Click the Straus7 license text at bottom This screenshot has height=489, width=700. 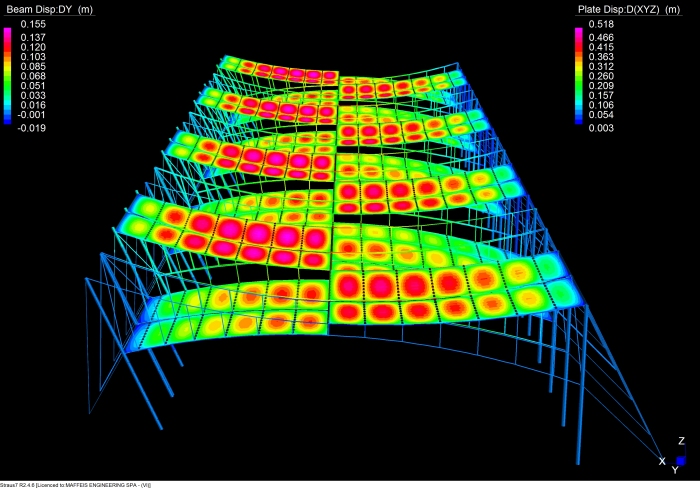tap(75, 484)
